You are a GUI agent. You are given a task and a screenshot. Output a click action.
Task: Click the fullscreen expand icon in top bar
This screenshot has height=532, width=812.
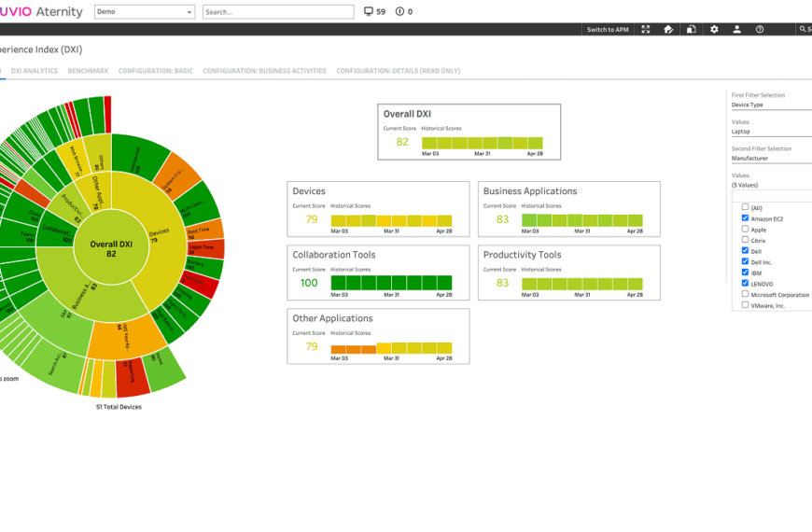646,30
